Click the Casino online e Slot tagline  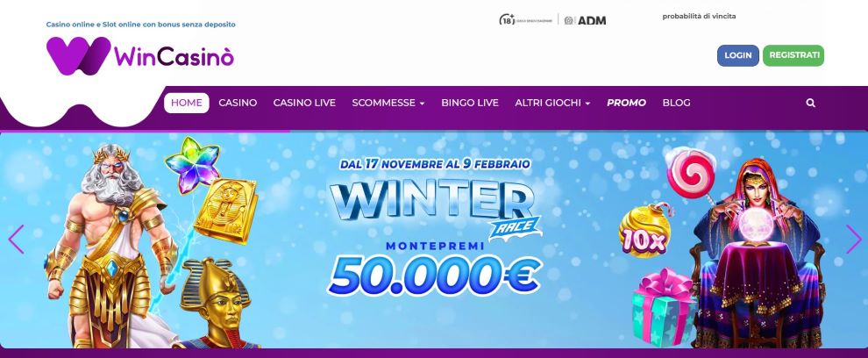(x=140, y=25)
